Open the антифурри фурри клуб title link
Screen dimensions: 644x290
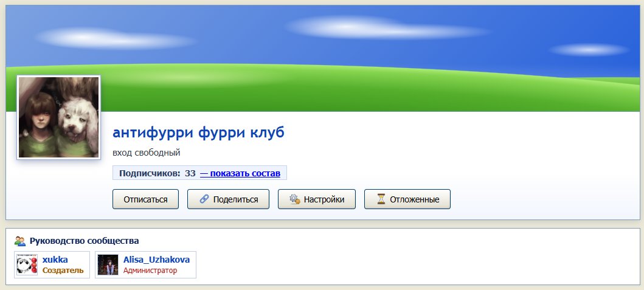point(198,133)
